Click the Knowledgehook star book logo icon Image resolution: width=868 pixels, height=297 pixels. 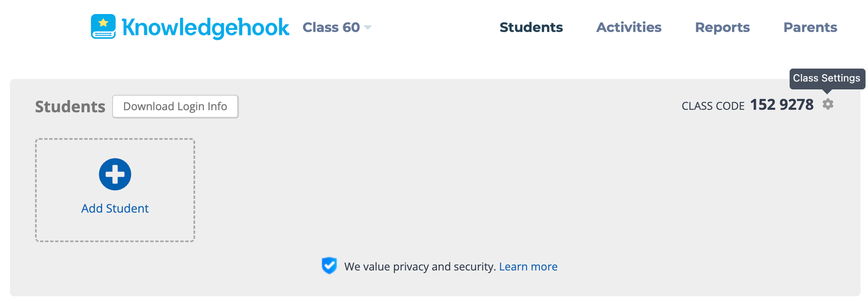coord(103,27)
